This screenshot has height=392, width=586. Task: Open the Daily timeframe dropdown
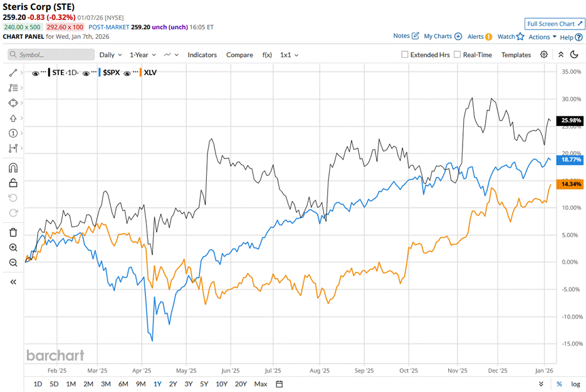tap(110, 55)
